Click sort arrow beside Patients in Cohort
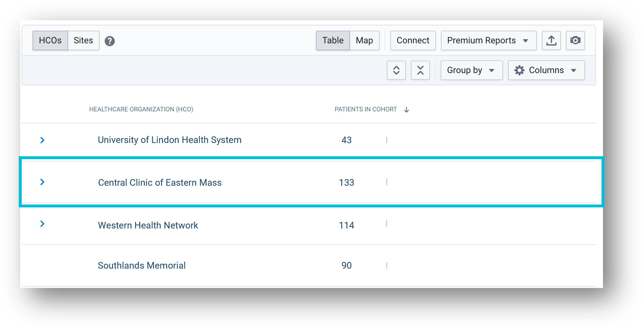 click(407, 110)
